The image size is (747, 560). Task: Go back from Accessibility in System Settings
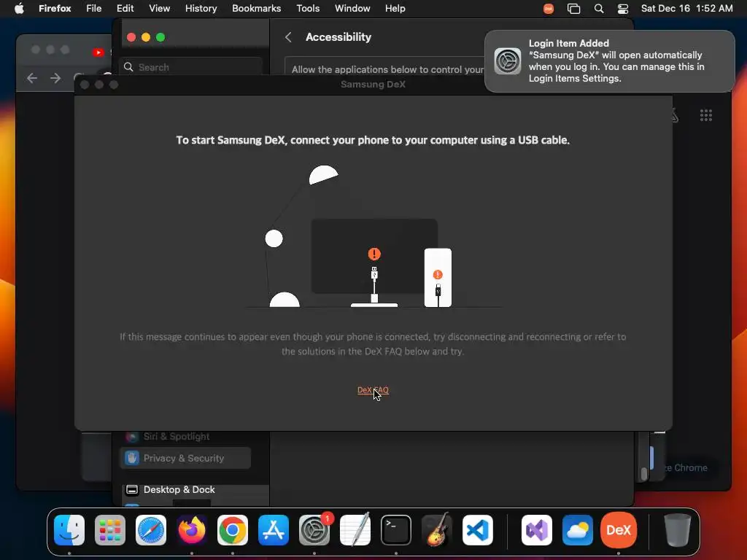coord(288,37)
